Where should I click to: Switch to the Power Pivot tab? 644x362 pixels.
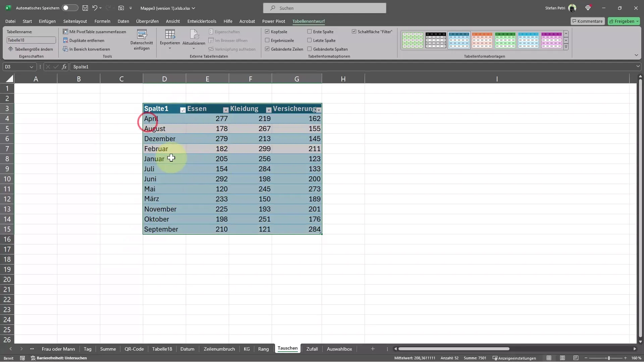point(274,21)
